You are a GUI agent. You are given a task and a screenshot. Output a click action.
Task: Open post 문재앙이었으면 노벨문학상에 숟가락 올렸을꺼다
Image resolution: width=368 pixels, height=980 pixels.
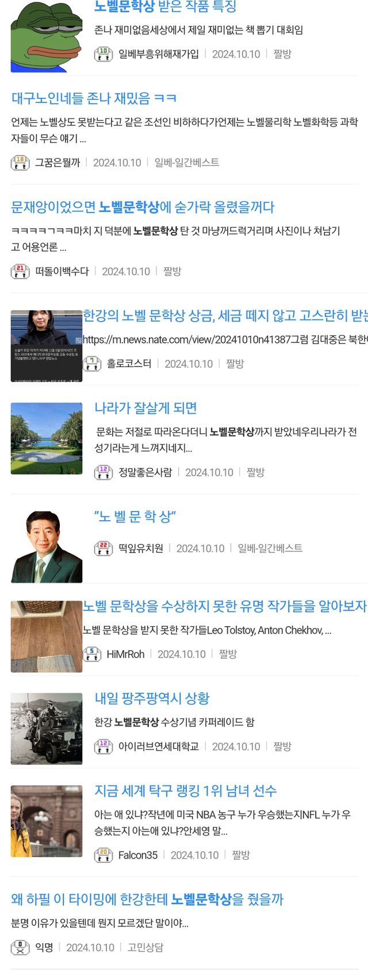[x=143, y=207]
